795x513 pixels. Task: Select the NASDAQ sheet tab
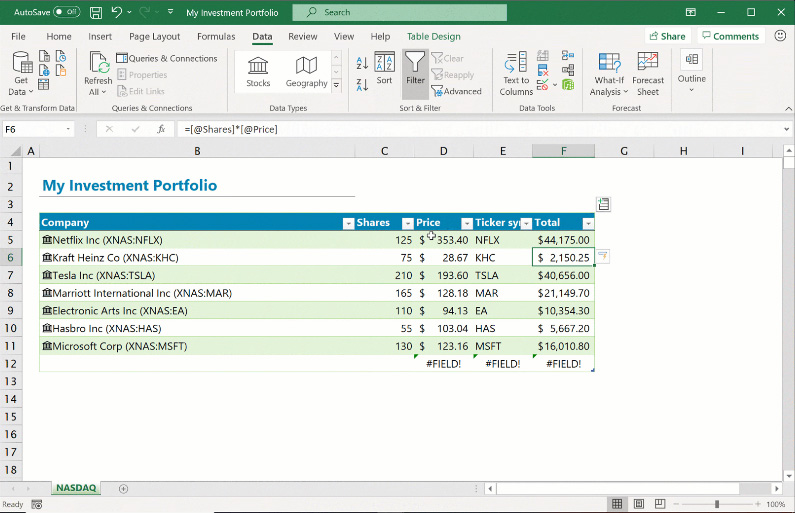[76, 488]
